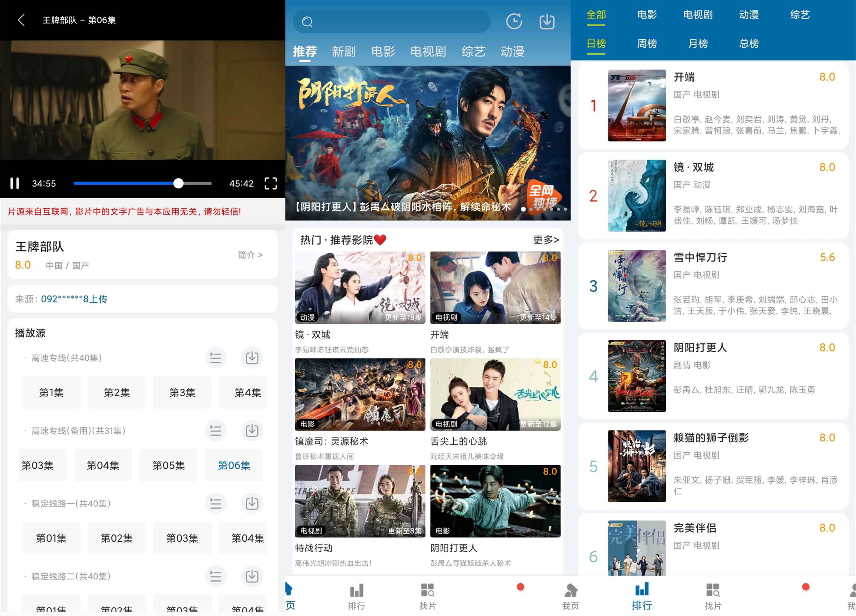Screen dimensions: 856x616
Task: Download episodes from 稳定线路一 source
Action: tap(252, 503)
